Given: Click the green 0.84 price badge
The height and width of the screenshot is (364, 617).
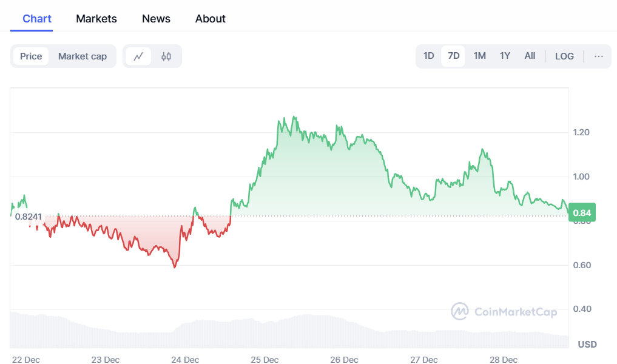Looking at the screenshot, I should pos(581,212).
